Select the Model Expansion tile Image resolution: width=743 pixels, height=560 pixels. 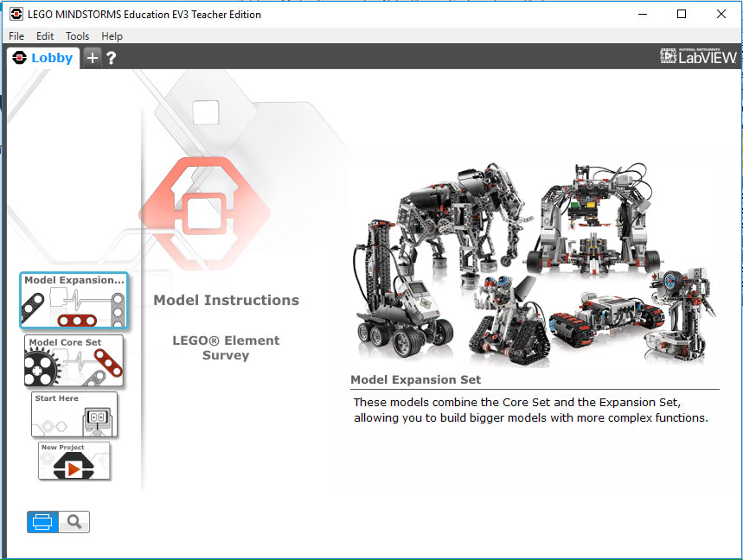[x=74, y=300]
